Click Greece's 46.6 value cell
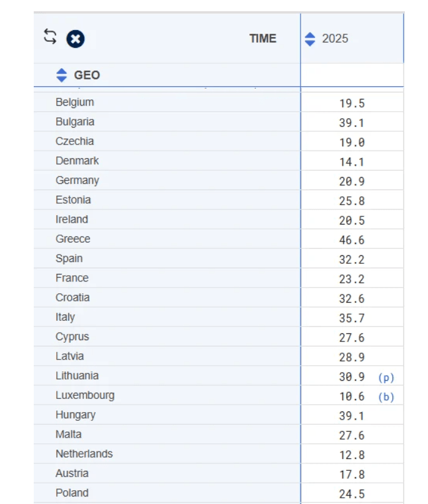The height and width of the screenshot is (504, 428). [352, 239]
